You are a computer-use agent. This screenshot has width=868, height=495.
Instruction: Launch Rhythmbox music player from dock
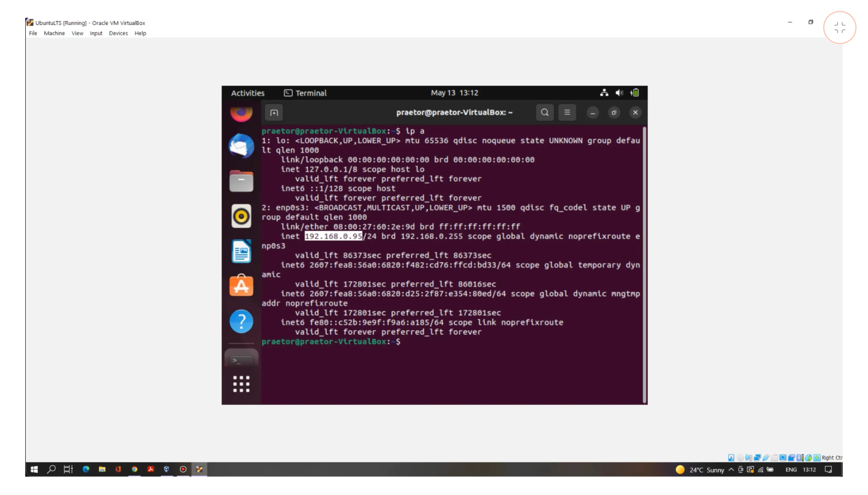pos(241,216)
